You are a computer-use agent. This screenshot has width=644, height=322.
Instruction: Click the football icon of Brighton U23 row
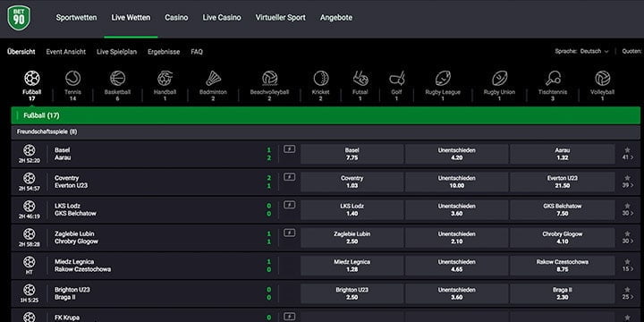[x=30, y=290]
